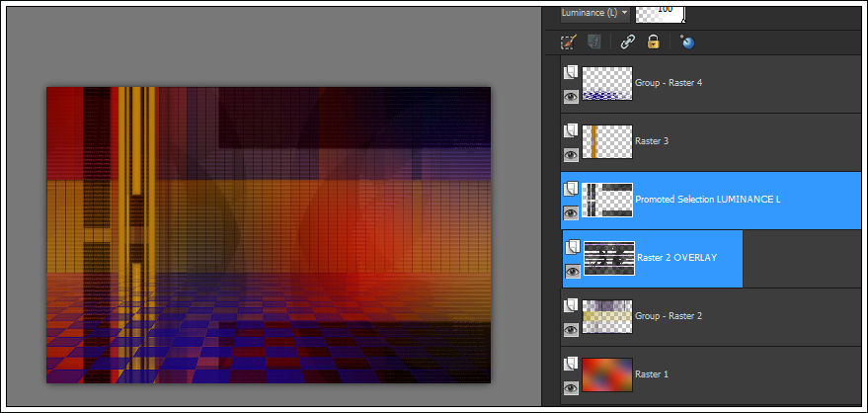
Task: Select the Group - Raster 2 thumbnail
Action: 607,317
